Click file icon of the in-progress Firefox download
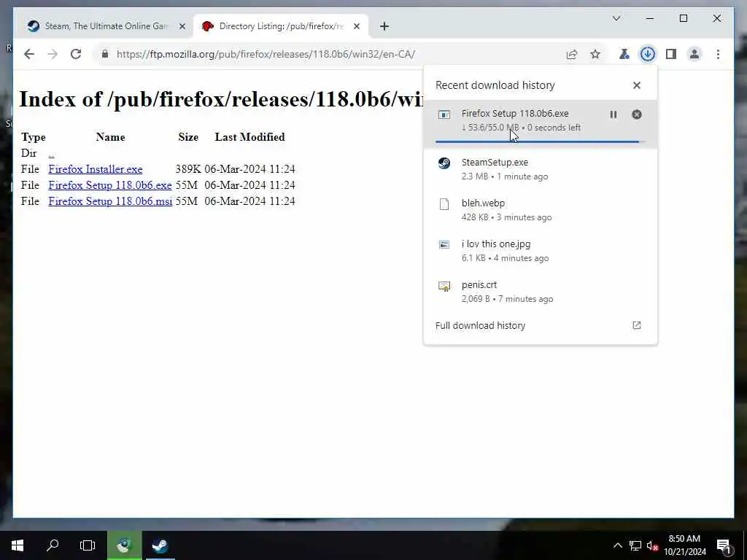 coord(444,114)
